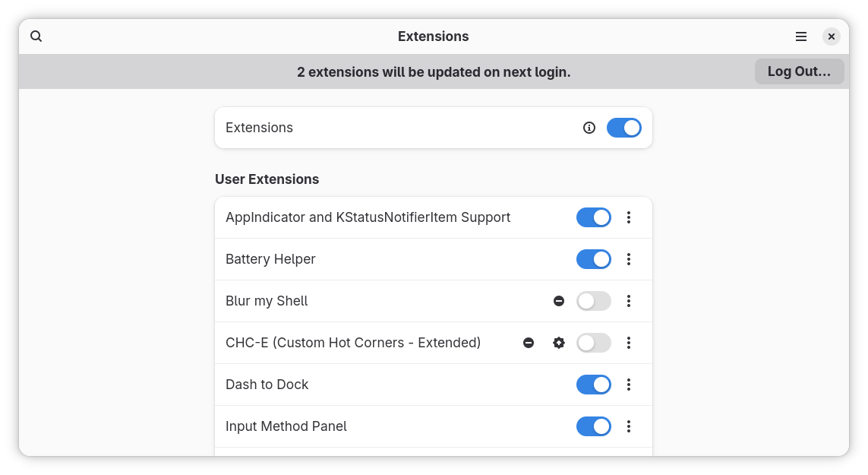Open settings gear for CHC-E extension
This screenshot has width=868, height=475.
coord(559,343)
